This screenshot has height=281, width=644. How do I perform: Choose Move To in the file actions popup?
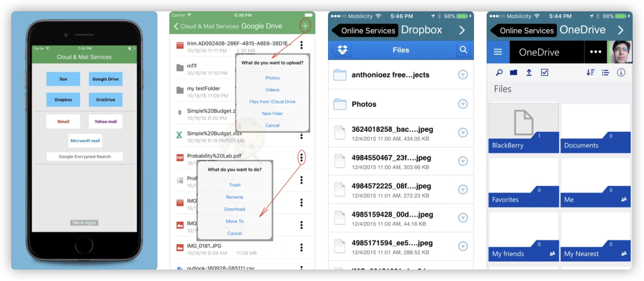pos(234,221)
